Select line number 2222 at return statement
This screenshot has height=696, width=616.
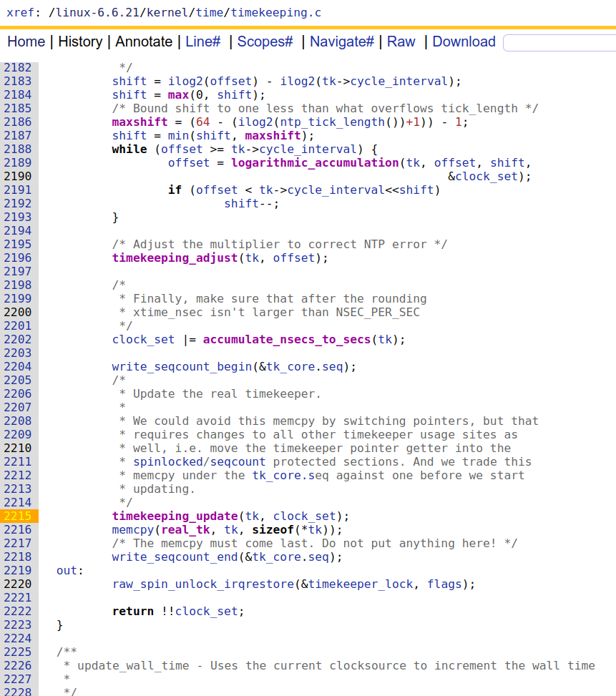click(x=18, y=611)
